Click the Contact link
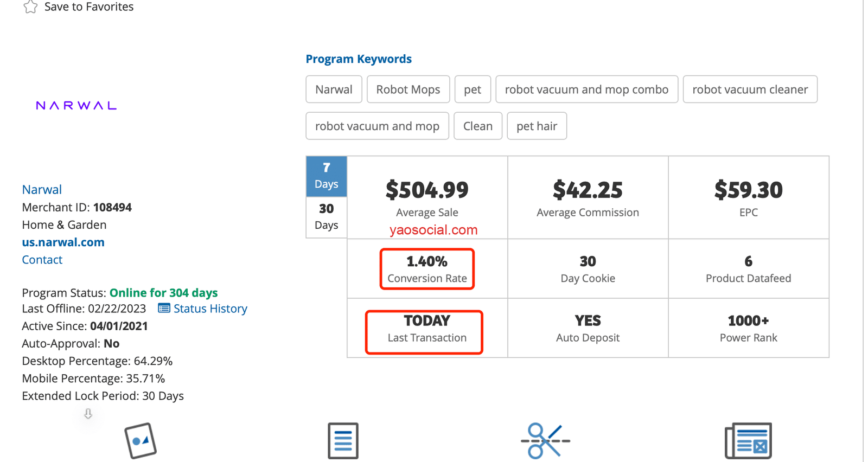The image size is (868, 462). coord(42,260)
